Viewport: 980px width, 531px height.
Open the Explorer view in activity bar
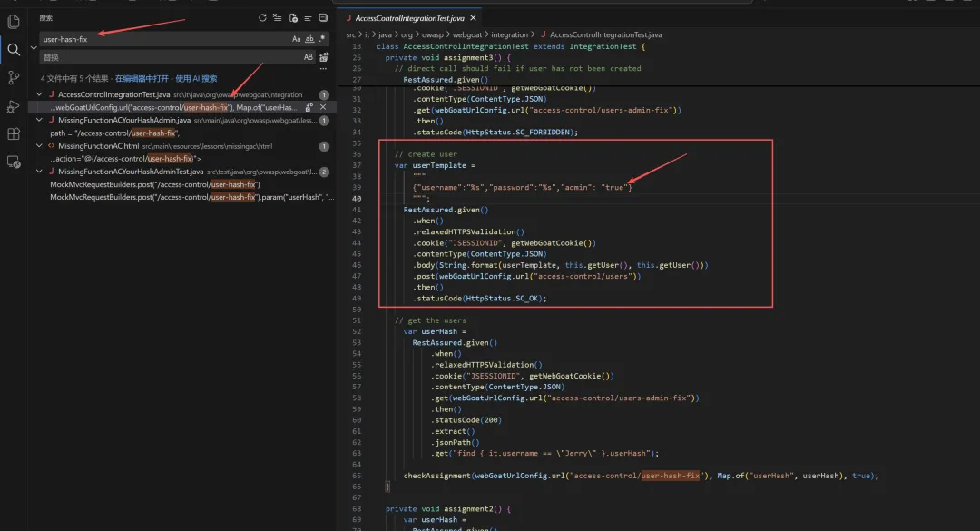click(x=13, y=22)
